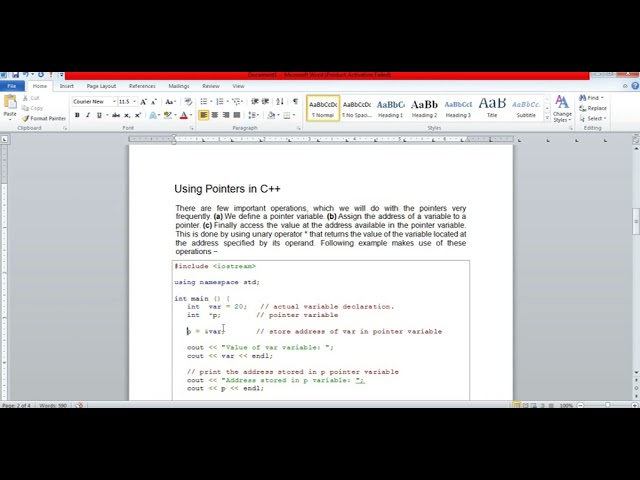This screenshot has height=480, width=640.
Task: Switch to the View tab
Action: click(238, 86)
